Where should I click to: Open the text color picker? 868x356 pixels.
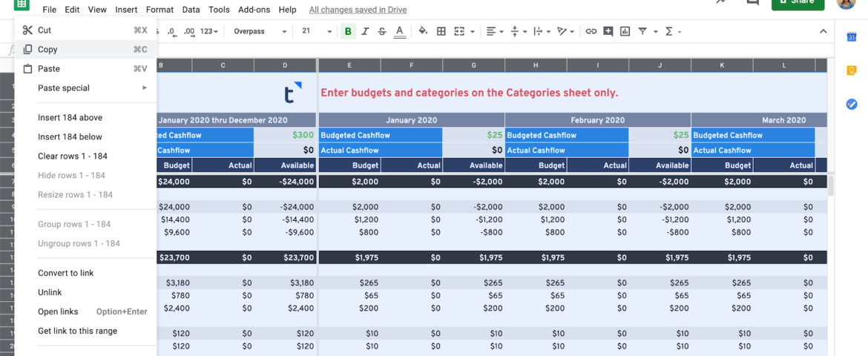400,32
